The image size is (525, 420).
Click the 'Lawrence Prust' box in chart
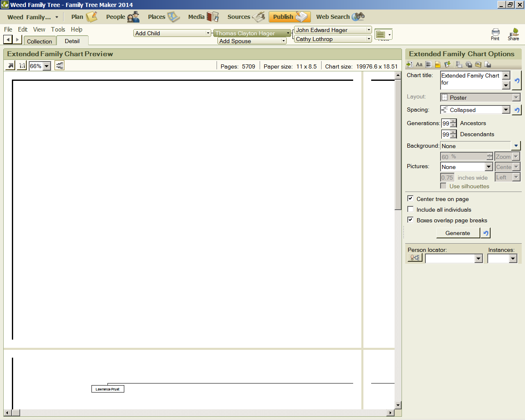107,389
